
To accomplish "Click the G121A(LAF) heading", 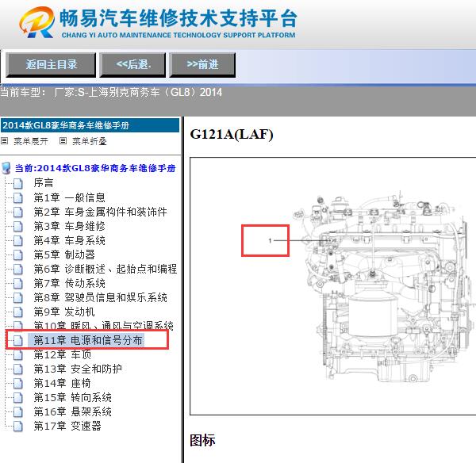I will click(x=232, y=135).
